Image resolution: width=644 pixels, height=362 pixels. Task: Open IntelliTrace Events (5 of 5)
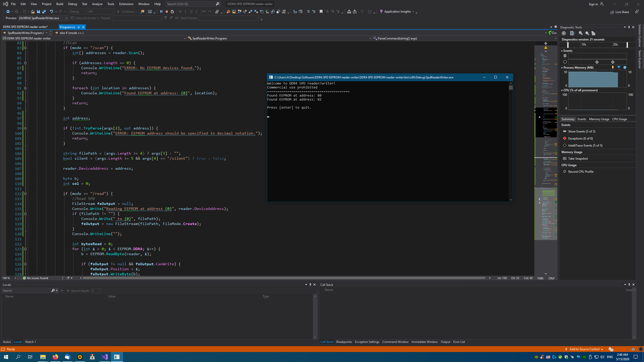[x=585, y=145]
